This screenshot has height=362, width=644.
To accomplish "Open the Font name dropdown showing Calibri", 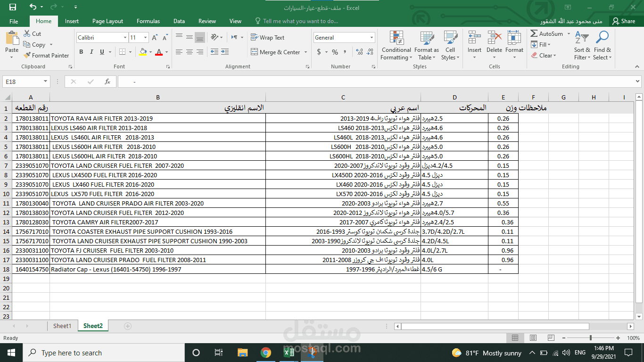I will [125, 38].
